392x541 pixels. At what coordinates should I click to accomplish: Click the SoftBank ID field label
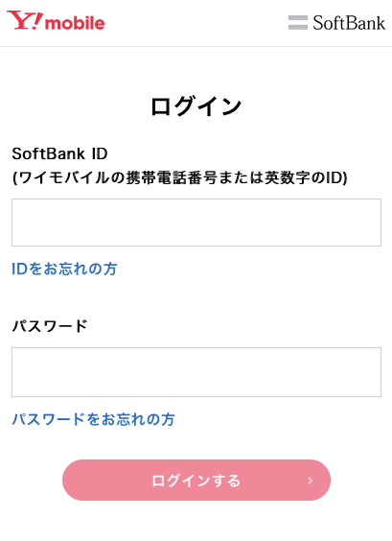click(x=59, y=153)
